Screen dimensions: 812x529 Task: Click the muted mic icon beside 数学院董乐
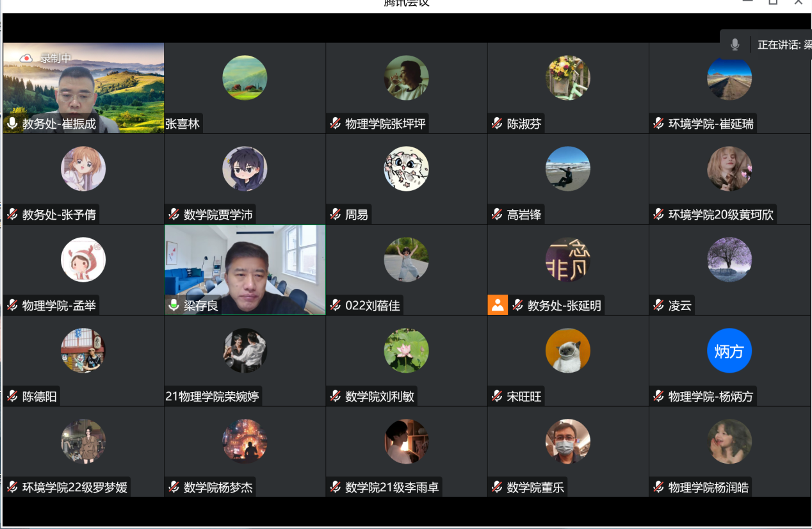497,487
